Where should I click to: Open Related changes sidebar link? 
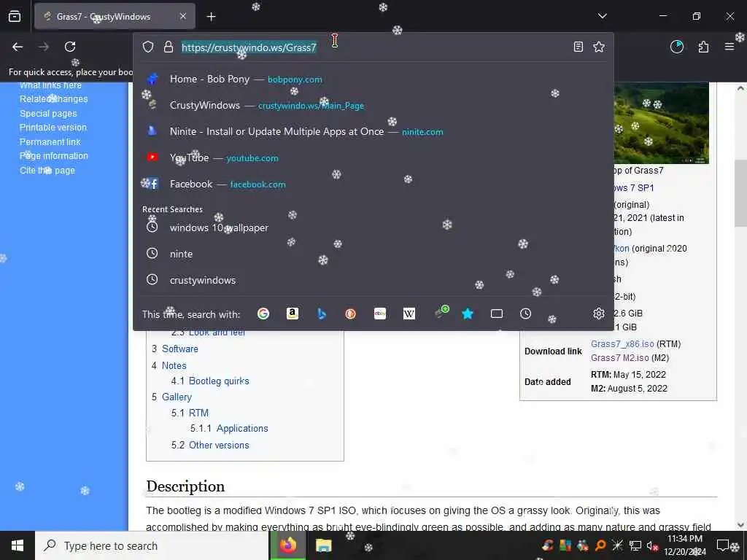click(54, 99)
